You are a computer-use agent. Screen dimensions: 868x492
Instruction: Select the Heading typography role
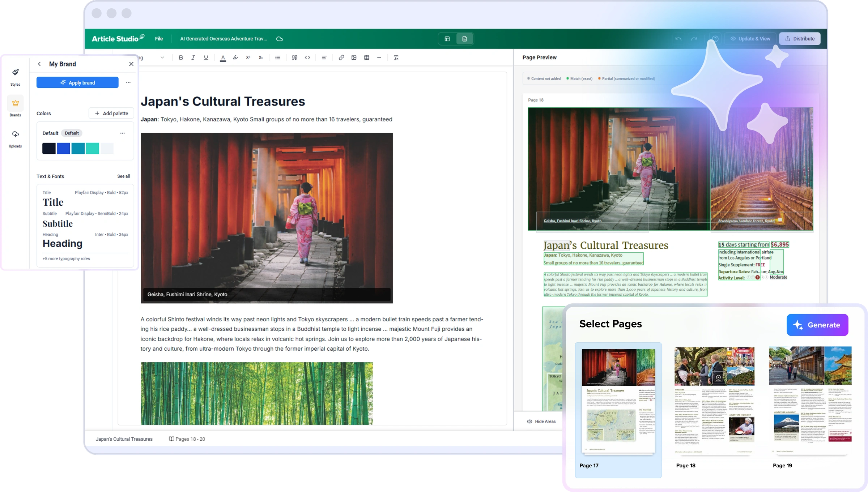(85, 240)
